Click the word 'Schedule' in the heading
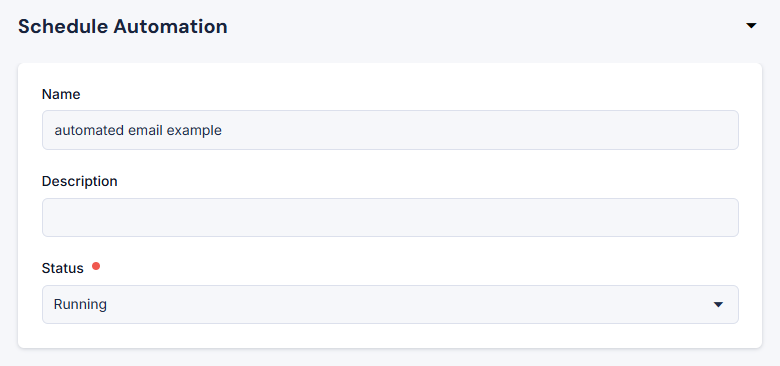Image resolution: width=780 pixels, height=366 pixels. [63, 26]
